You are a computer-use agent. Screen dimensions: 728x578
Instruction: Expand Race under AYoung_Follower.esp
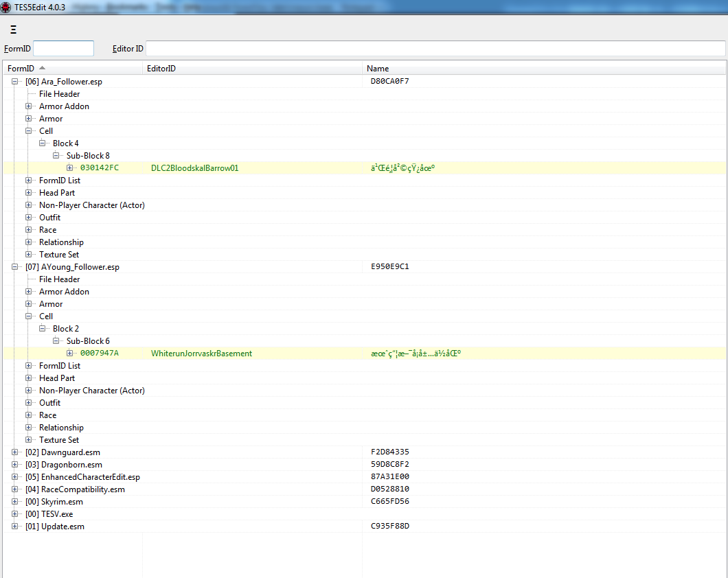pos(28,415)
